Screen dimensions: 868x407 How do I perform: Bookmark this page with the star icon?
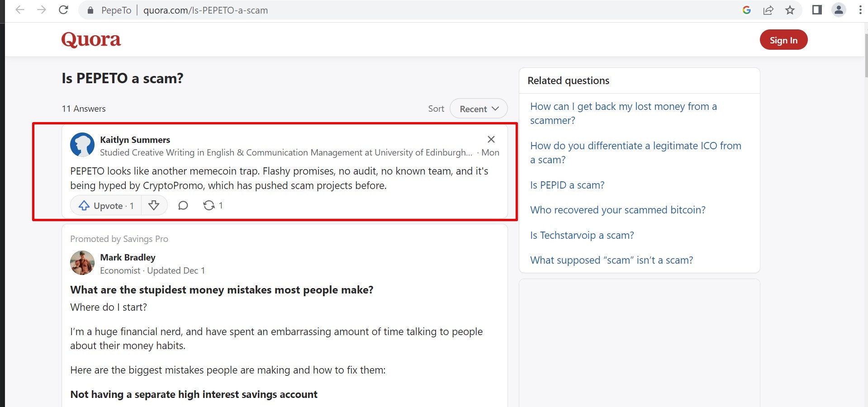[x=790, y=10]
